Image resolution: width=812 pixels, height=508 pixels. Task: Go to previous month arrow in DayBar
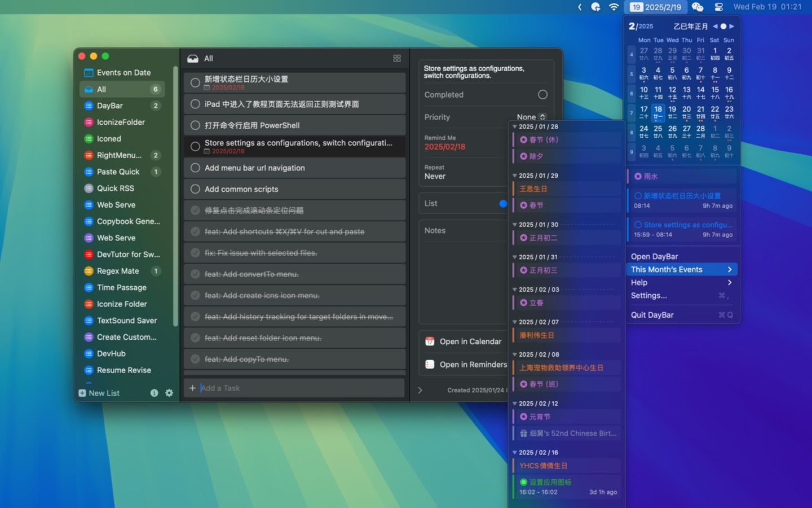point(715,27)
